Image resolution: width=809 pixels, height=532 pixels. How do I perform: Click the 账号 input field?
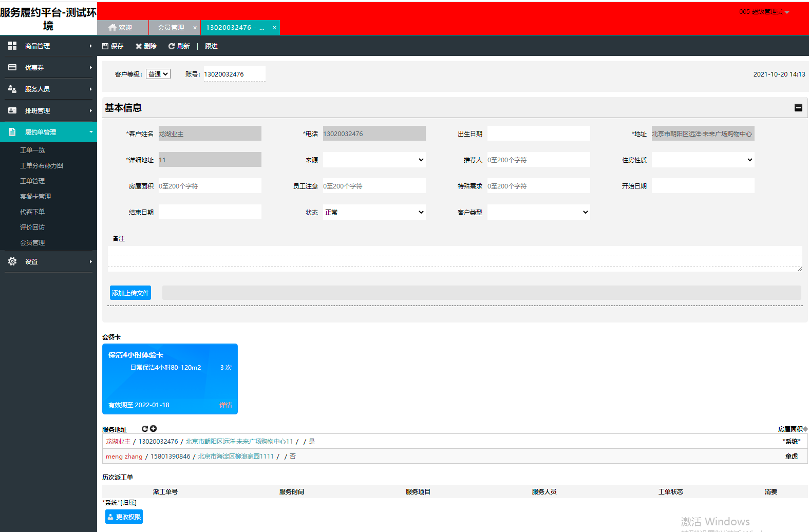(x=235, y=74)
